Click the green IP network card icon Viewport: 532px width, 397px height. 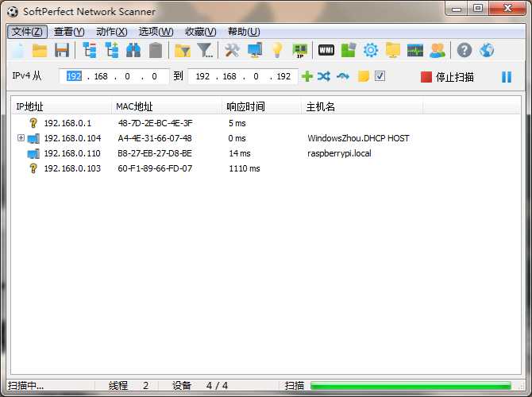[x=300, y=51]
